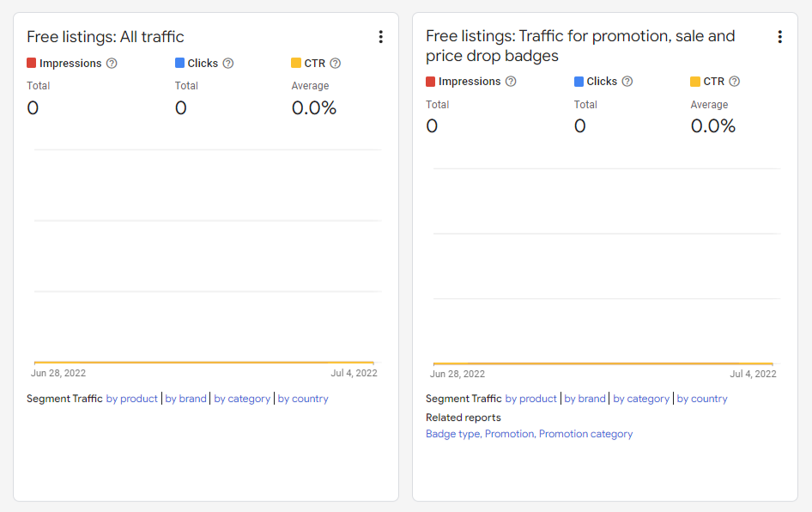
Task: Click CTR help icon in All traffic card
Action: point(335,64)
